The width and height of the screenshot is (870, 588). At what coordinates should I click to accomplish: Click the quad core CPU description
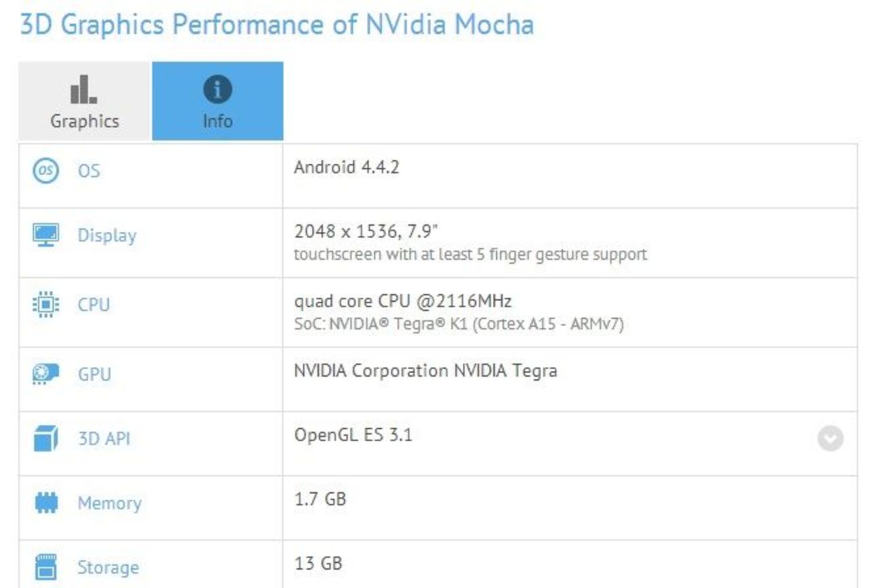pos(404,300)
